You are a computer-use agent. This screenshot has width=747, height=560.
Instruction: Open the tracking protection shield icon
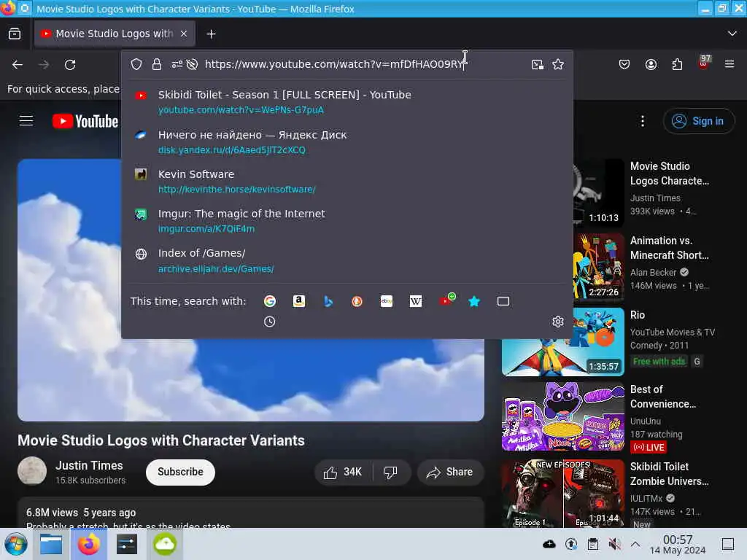(x=136, y=64)
